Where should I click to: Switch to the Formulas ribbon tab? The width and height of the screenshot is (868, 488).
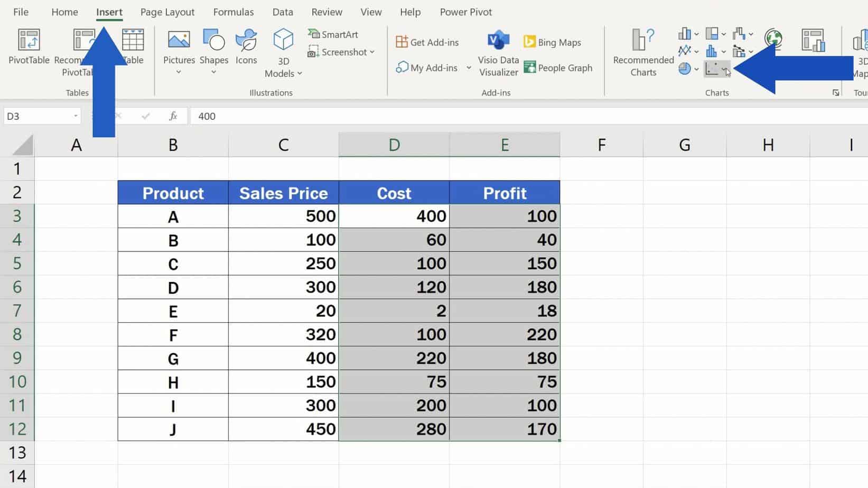coord(234,12)
